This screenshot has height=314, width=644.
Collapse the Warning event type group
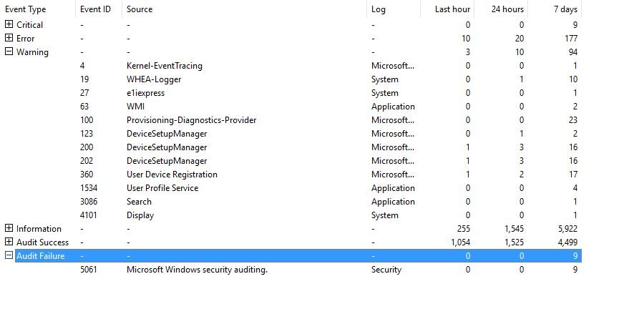point(9,51)
